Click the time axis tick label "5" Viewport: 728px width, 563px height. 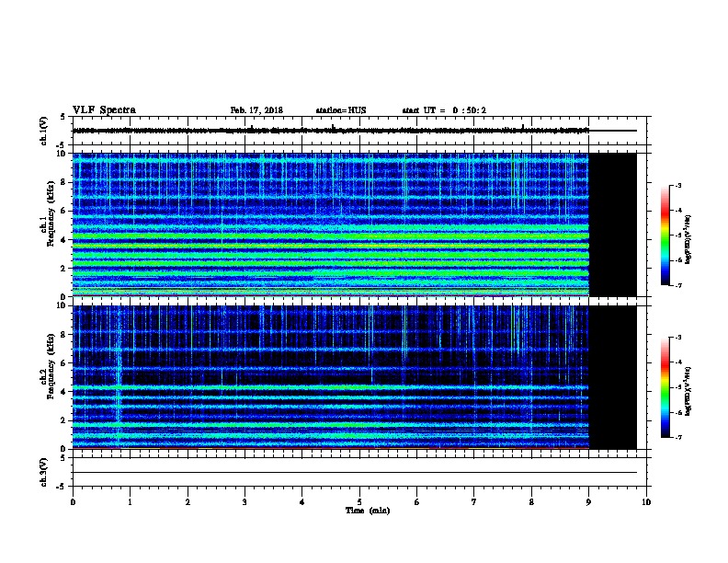359,501
